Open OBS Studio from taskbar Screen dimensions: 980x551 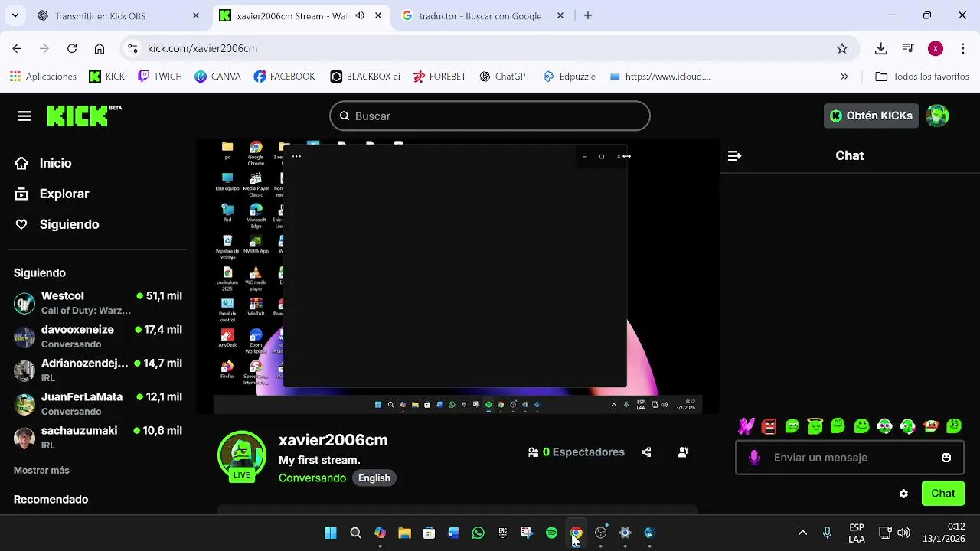pyautogui.click(x=600, y=533)
